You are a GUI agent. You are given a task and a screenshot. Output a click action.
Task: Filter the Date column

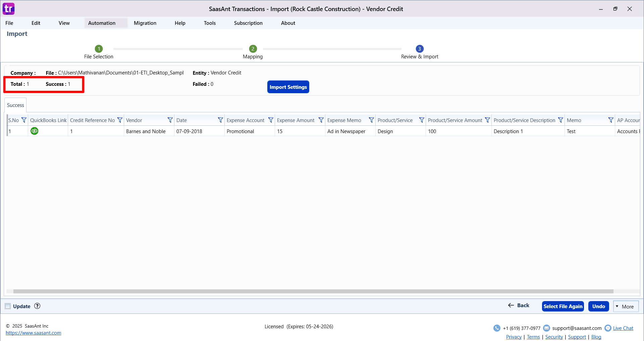220,120
